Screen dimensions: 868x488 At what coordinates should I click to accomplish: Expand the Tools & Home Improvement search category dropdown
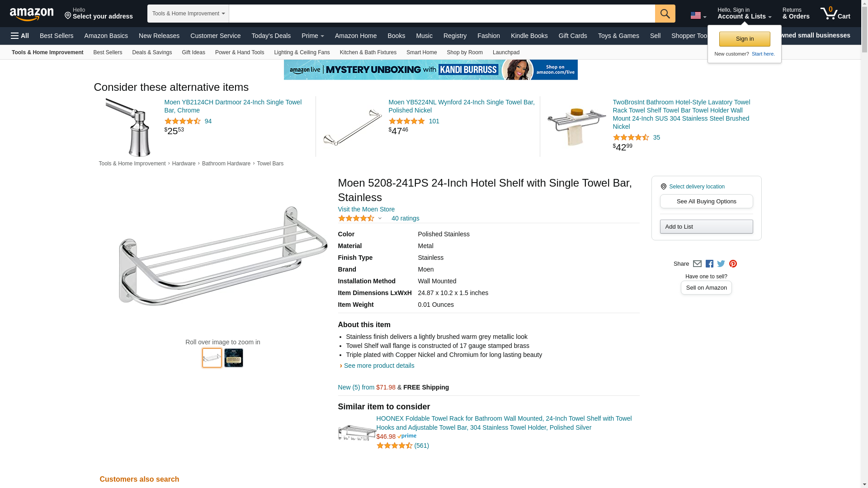pyautogui.click(x=188, y=14)
